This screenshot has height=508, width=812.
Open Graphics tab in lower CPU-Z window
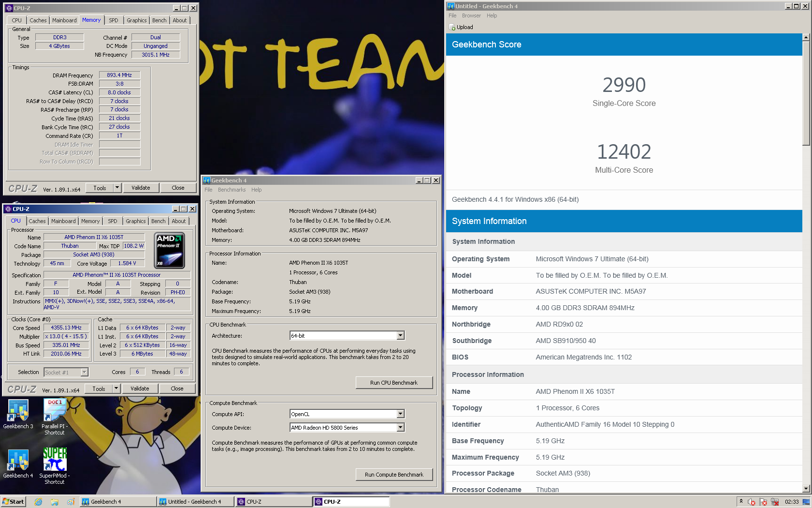click(x=136, y=221)
